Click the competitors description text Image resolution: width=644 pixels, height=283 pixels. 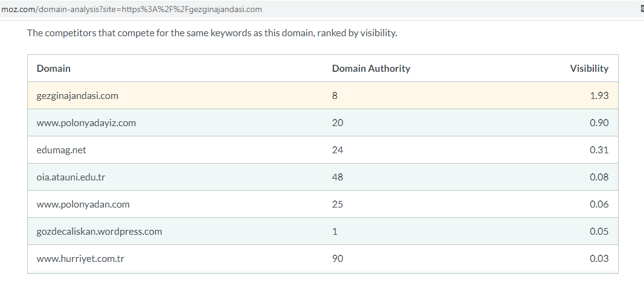(x=212, y=33)
